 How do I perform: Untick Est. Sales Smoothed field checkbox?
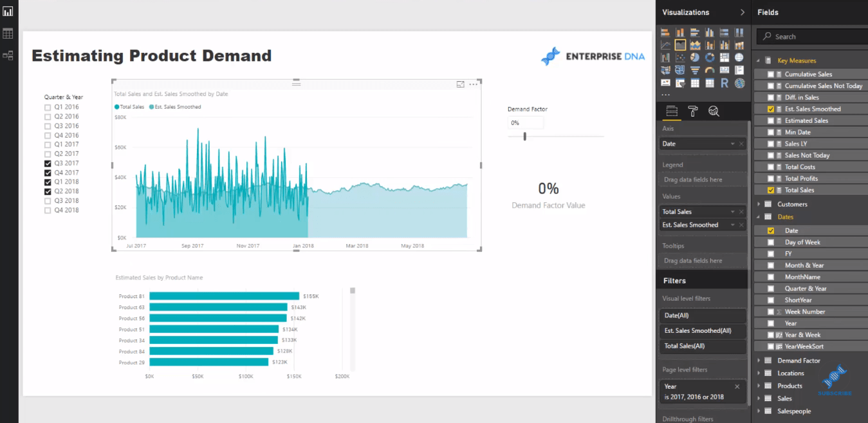[x=771, y=109]
